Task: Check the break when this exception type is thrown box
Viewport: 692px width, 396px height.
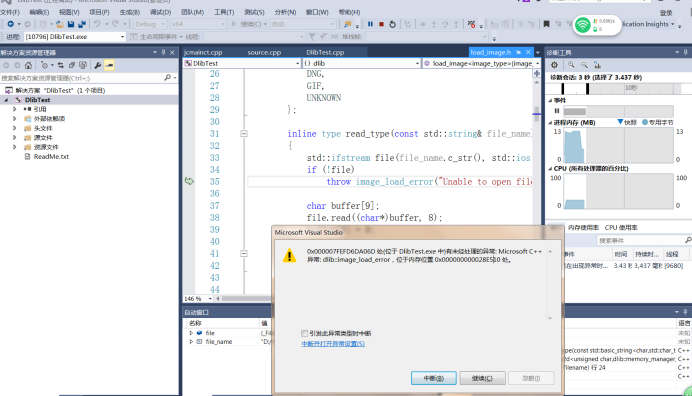Action: tap(305, 333)
